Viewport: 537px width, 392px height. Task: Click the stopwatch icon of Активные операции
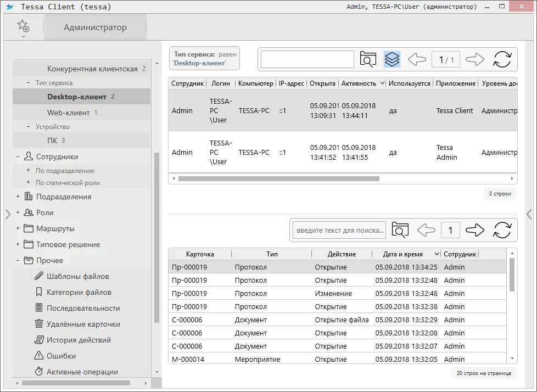[x=39, y=372]
